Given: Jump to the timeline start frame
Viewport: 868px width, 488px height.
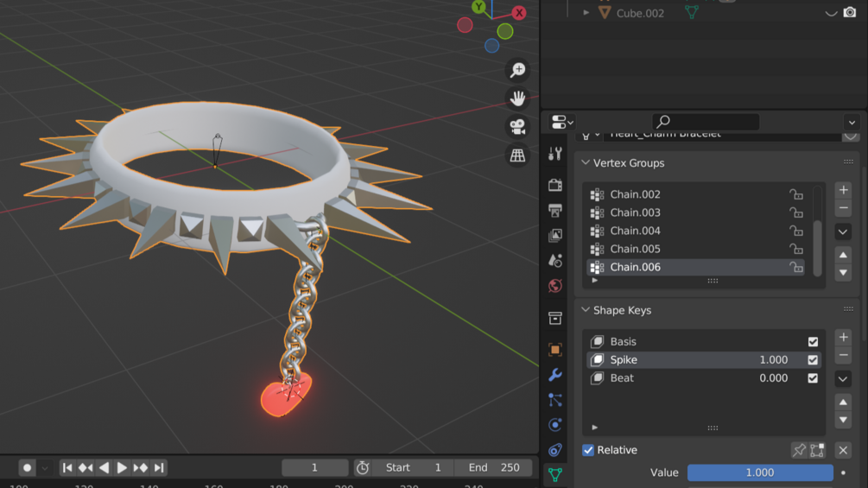Looking at the screenshot, I should [x=67, y=468].
